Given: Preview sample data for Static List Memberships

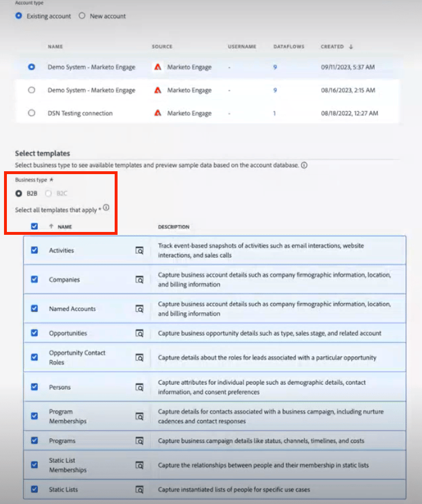Looking at the screenshot, I should (x=139, y=465).
